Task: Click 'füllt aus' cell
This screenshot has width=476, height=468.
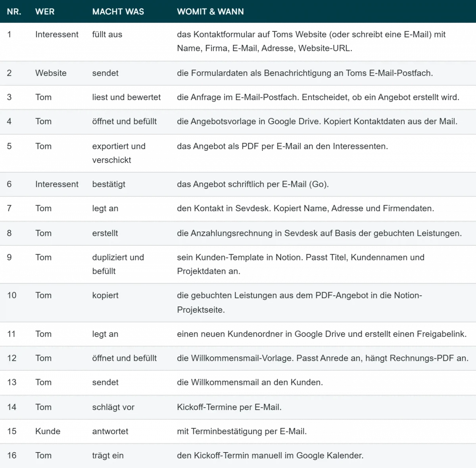Action: tap(107, 35)
